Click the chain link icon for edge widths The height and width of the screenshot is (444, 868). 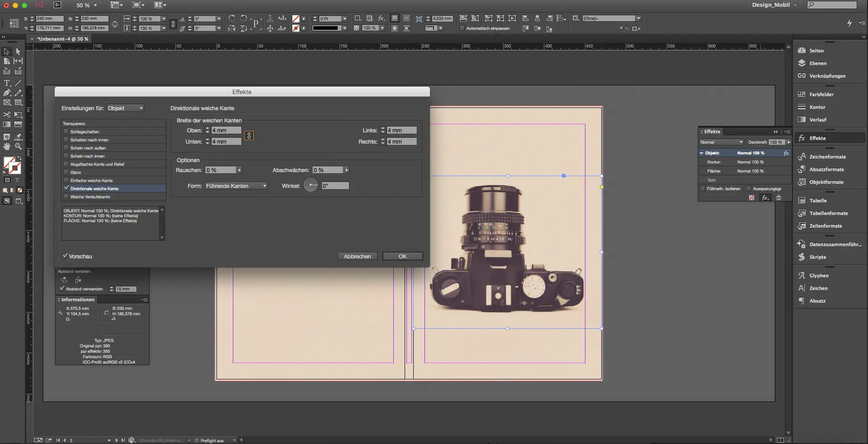point(249,136)
